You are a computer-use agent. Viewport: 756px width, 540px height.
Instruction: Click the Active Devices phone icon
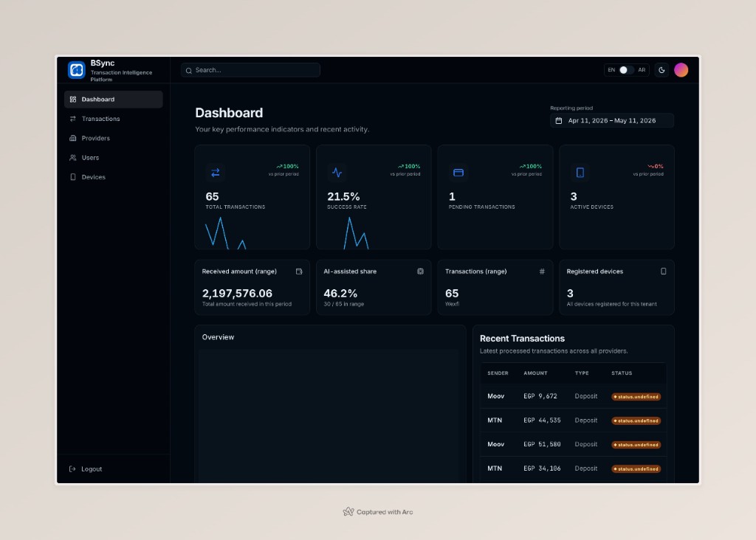coord(580,173)
